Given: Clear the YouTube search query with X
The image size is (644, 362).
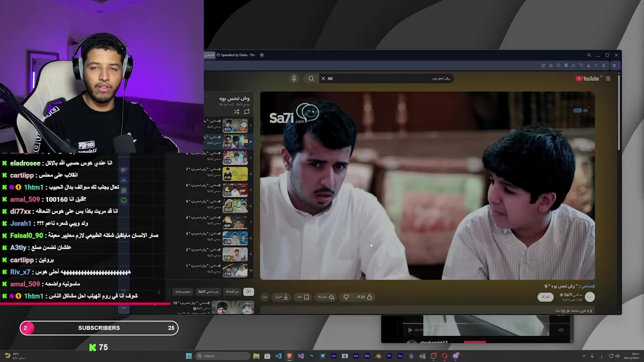Looking at the screenshot, I should tap(323, 78).
